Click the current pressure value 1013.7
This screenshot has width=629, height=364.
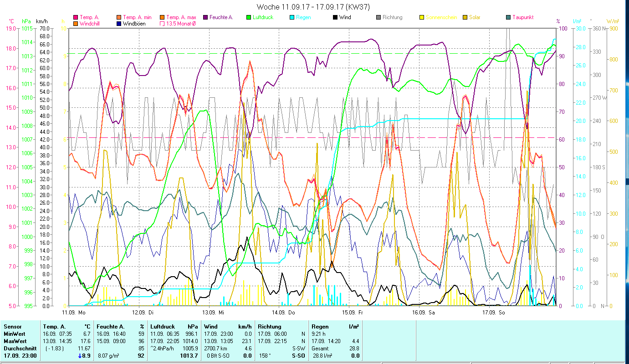(190, 356)
